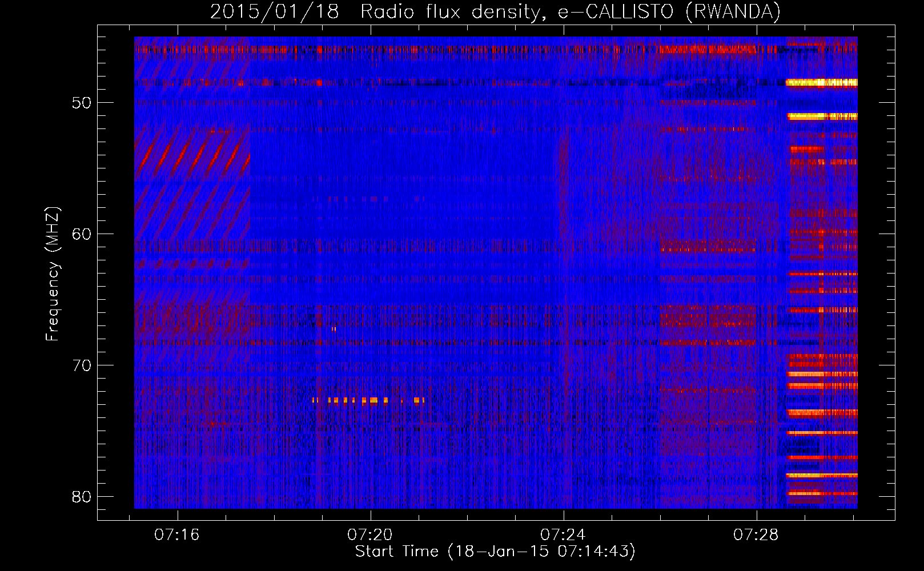Click the 50 frequency tick label
Viewport: 924px width, 571px height.
pos(82,103)
